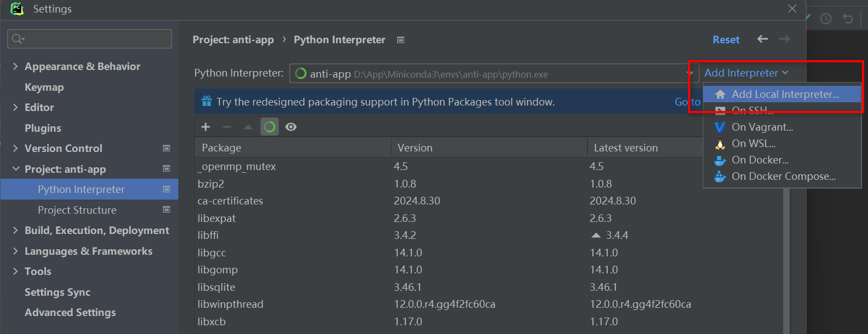Open Project Structure settings page
868x334 pixels.
pos(77,210)
